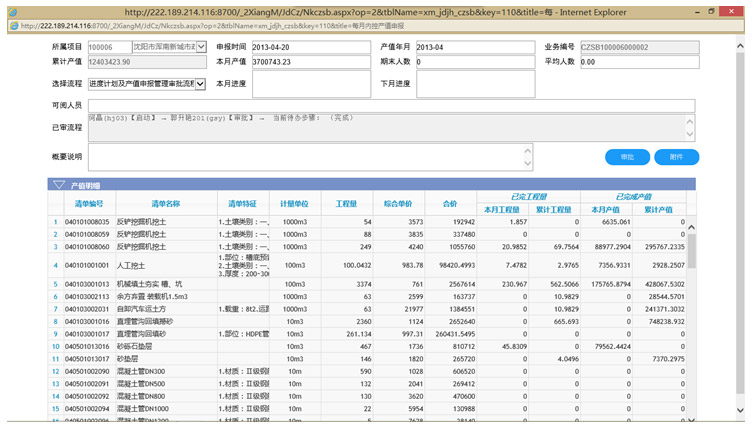Click cell 机械填土夯实 槽、坑

pos(150,284)
